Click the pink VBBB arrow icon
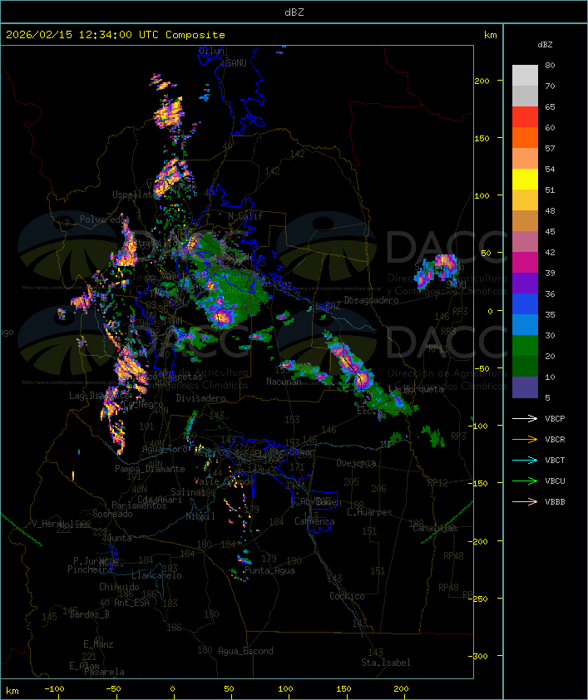Image resolution: width=588 pixels, height=700 pixels. click(x=525, y=502)
